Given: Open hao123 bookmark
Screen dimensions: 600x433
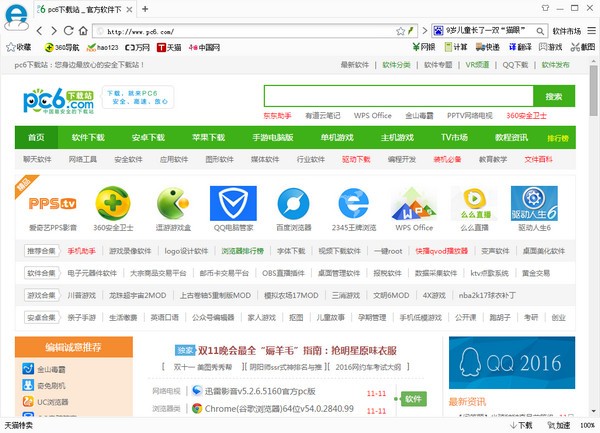Looking at the screenshot, I should (103, 47).
